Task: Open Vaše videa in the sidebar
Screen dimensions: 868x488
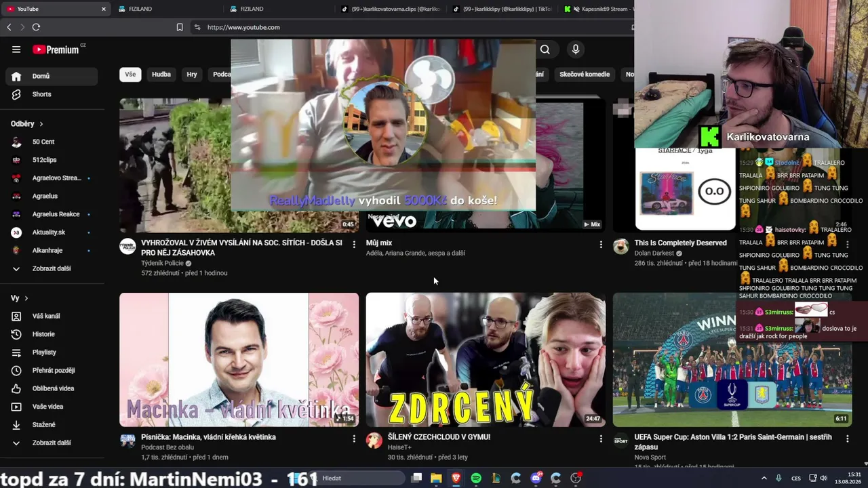Action: click(52, 407)
